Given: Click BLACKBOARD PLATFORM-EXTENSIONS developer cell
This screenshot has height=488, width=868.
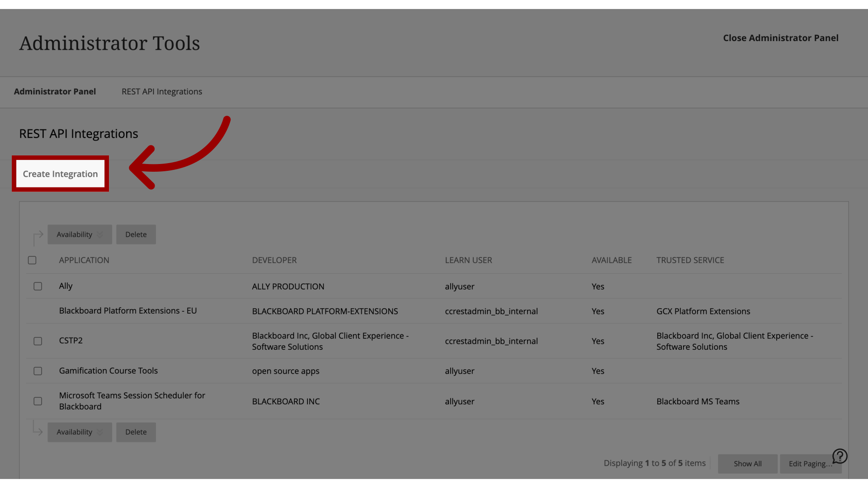Looking at the screenshot, I should pos(325,311).
